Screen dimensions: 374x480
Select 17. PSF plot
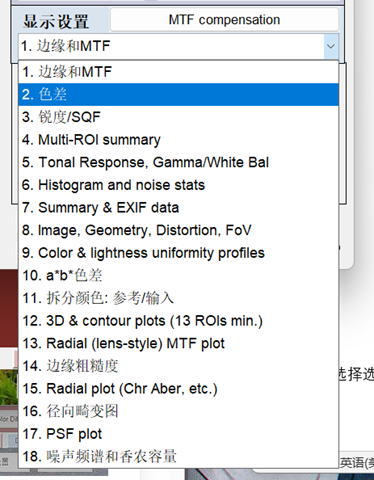(x=179, y=435)
